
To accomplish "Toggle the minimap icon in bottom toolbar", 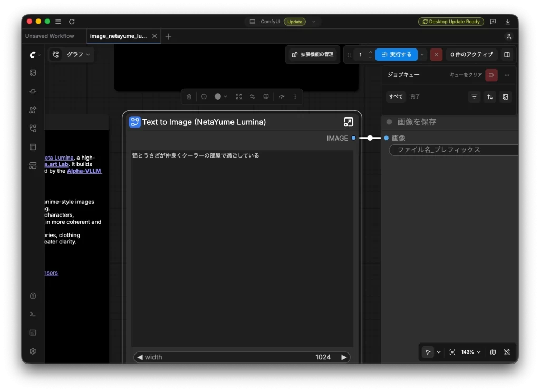I will (493, 352).
